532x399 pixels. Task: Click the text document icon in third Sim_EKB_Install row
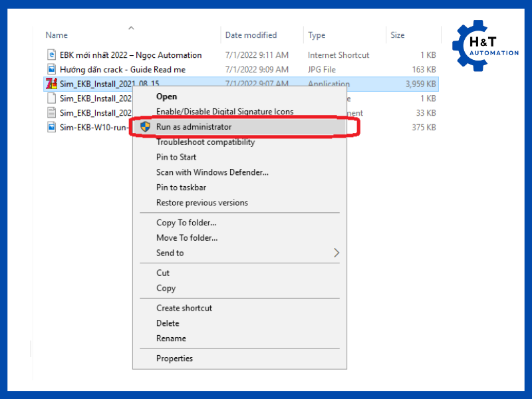click(x=52, y=112)
